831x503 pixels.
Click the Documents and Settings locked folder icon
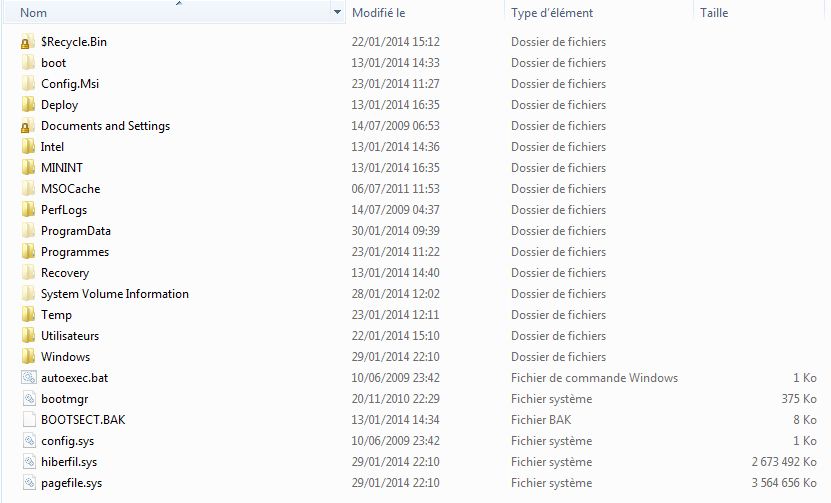(28, 126)
